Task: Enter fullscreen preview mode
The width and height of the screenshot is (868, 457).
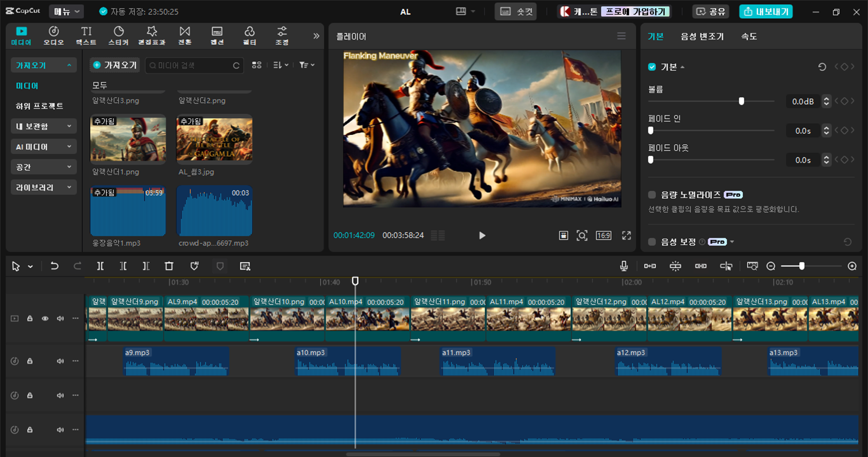Action: click(x=626, y=235)
